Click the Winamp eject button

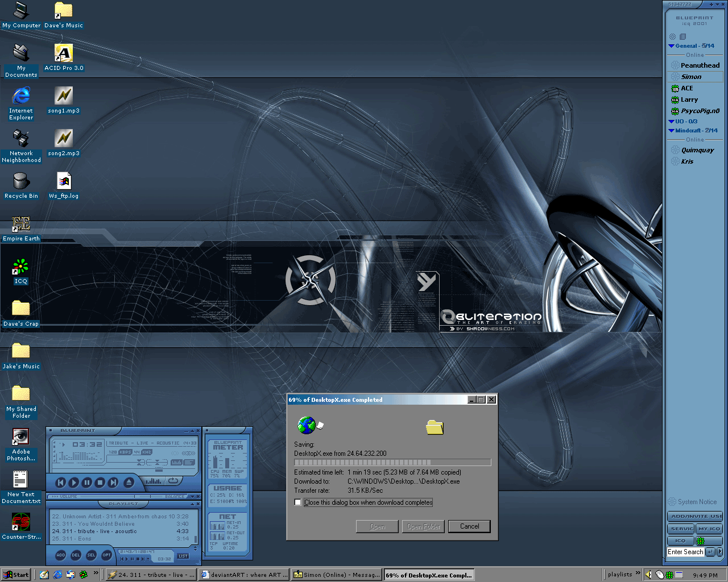pos(129,482)
